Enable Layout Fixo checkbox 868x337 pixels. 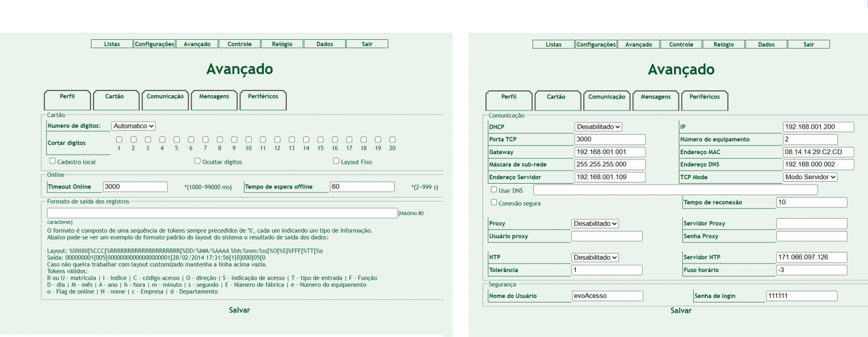336,161
